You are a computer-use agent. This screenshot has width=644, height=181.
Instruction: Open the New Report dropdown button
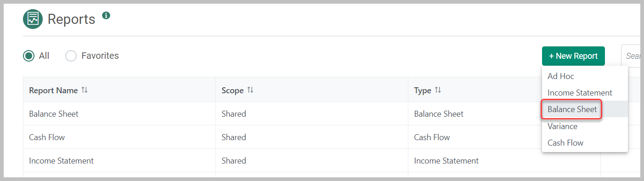point(573,56)
